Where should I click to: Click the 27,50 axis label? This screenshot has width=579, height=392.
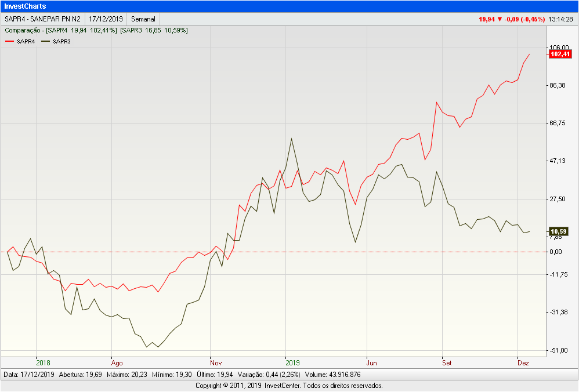pyautogui.click(x=557, y=199)
